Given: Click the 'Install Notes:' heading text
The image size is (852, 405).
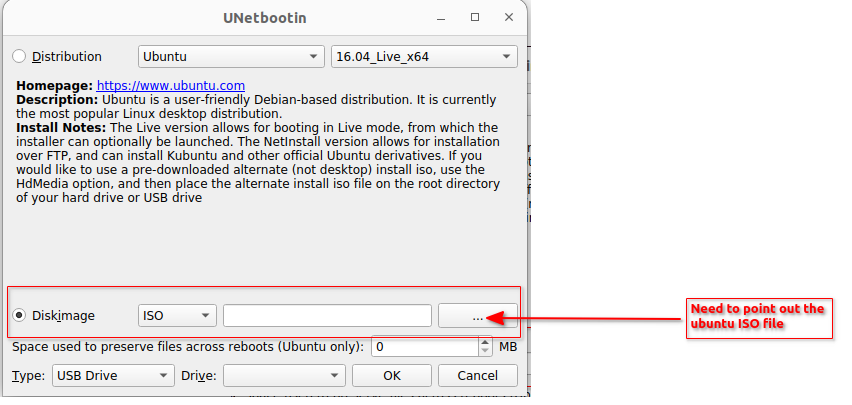Looking at the screenshot, I should [x=61, y=128].
